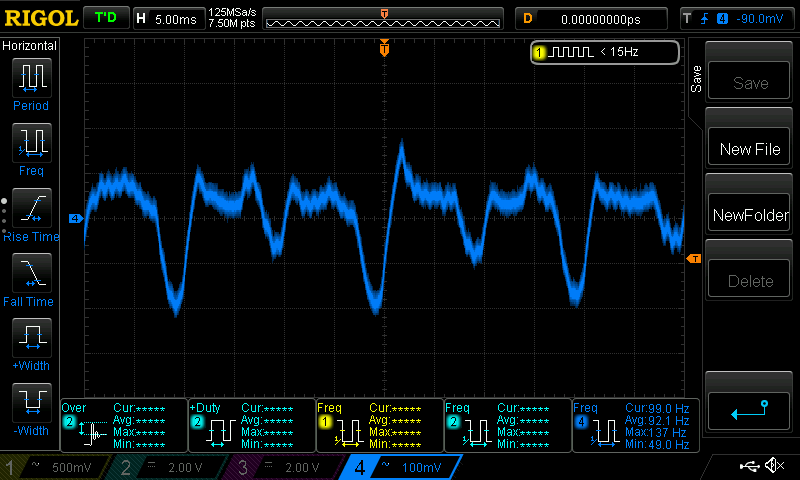Select the Over measurement for channel 2
This screenshot has height=480, width=800.
click(124, 425)
